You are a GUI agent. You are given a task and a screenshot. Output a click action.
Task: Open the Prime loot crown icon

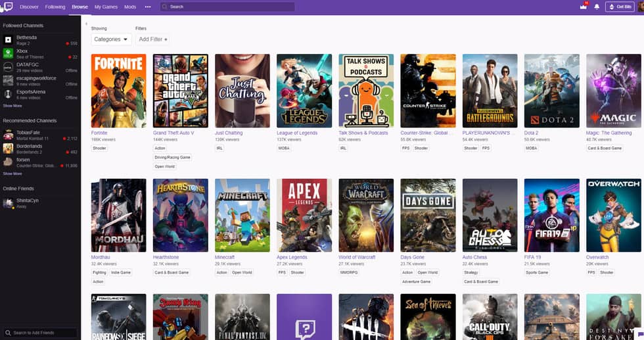point(584,7)
